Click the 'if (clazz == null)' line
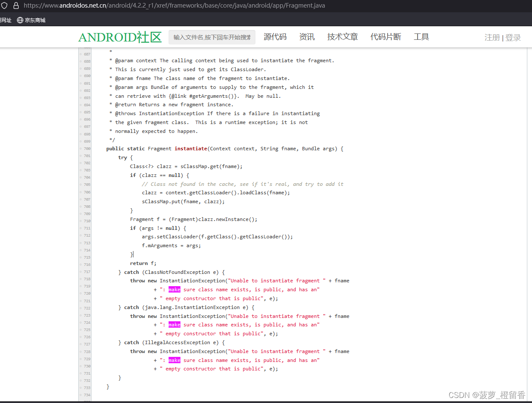 (x=160, y=175)
